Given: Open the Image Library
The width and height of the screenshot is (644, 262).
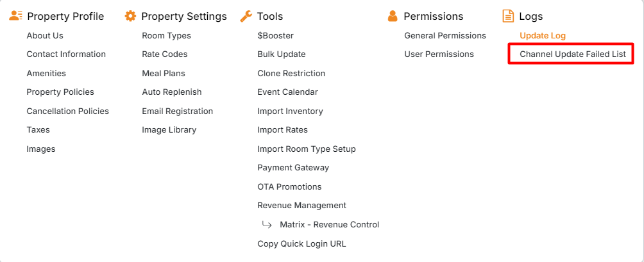Looking at the screenshot, I should point(169,130).
